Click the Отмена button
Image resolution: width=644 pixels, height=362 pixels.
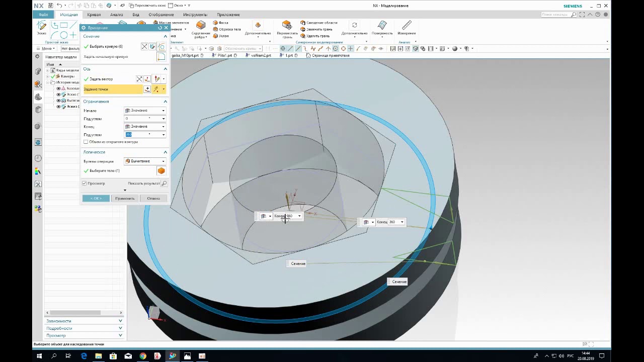[x=153, y=198]
